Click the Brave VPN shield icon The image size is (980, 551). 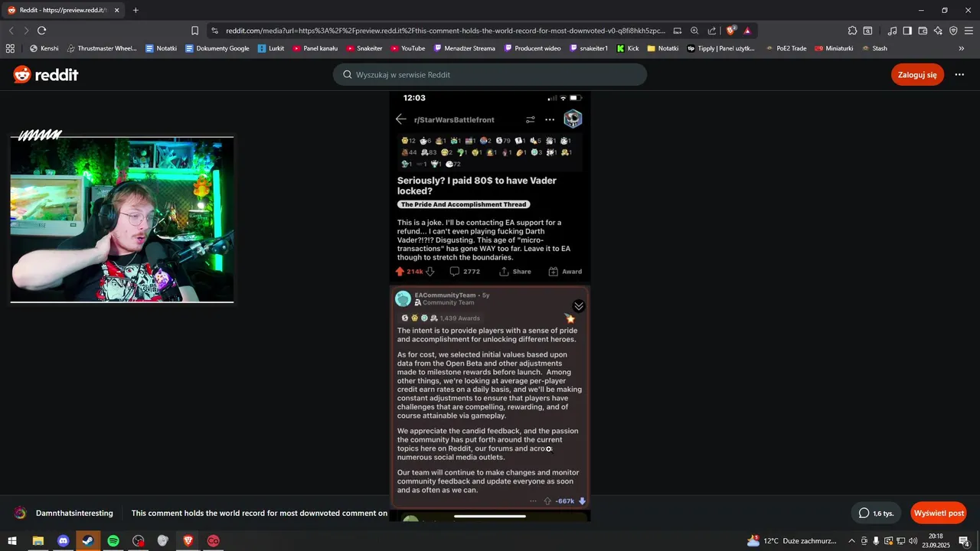tap(953, 31)
